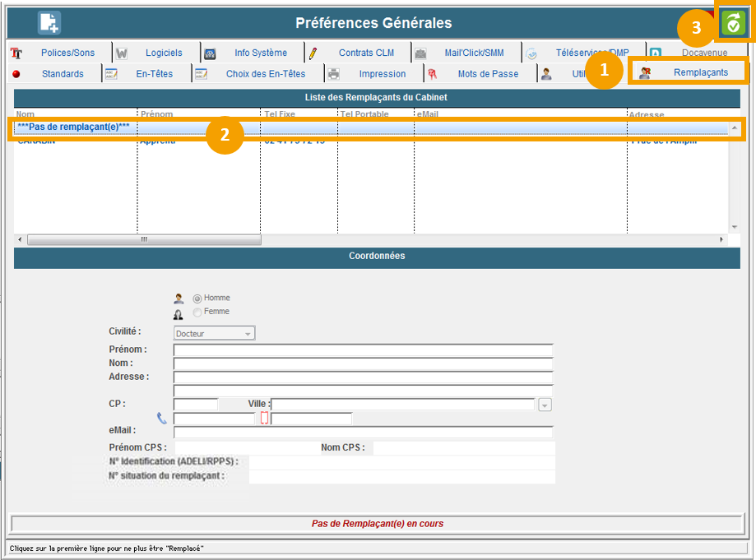Click the blue telephone handset icon
The image size is (756, 560).
click(x=162, y=419)
